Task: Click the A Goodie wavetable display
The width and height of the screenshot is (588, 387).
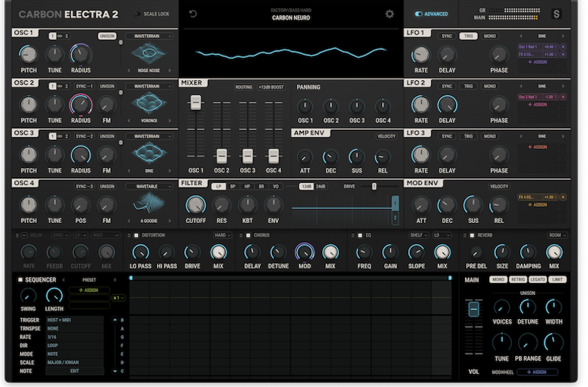Action: 149,204
